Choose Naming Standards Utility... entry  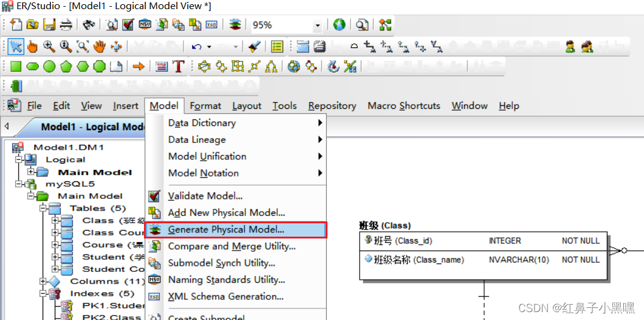(x=236, y=280)
